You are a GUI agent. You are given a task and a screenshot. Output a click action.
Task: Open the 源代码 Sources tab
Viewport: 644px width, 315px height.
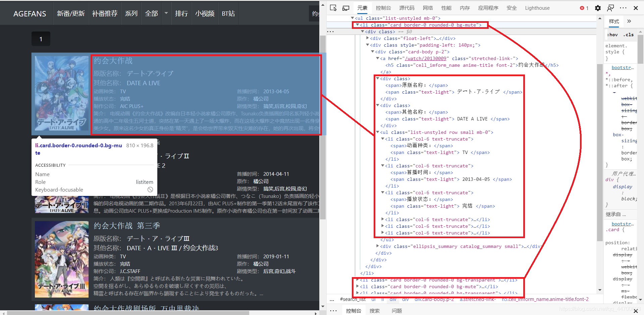pyautogui.click(x=407, y=8)
